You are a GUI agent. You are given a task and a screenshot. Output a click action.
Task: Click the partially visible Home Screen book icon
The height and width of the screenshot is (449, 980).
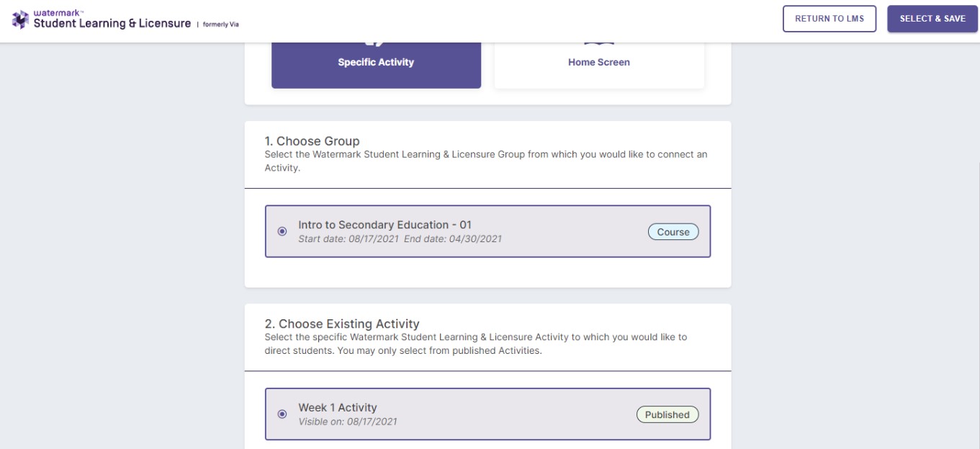point(598,44)
